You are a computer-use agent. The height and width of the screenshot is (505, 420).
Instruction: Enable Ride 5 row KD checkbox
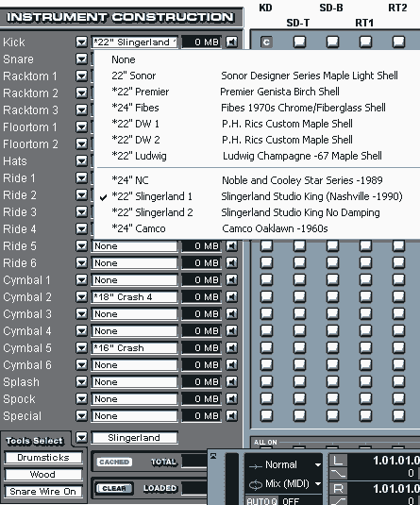click(x=266, y=246)
